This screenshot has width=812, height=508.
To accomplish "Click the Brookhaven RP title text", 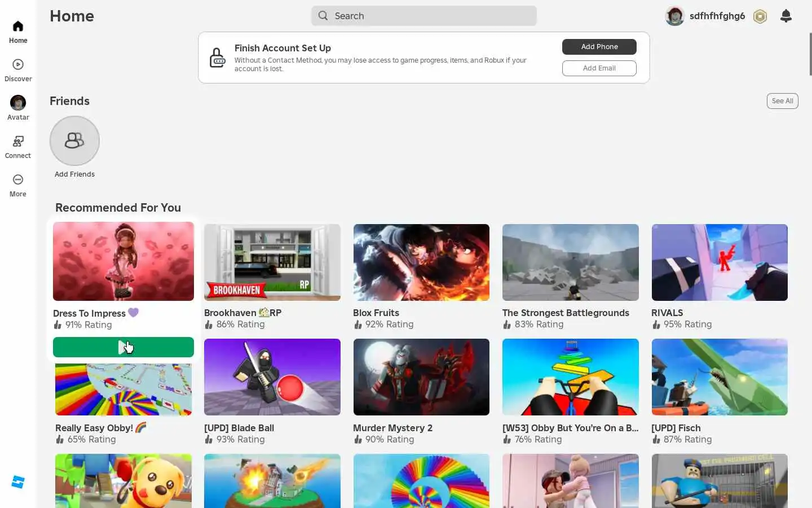I will (x=242, y=313).
